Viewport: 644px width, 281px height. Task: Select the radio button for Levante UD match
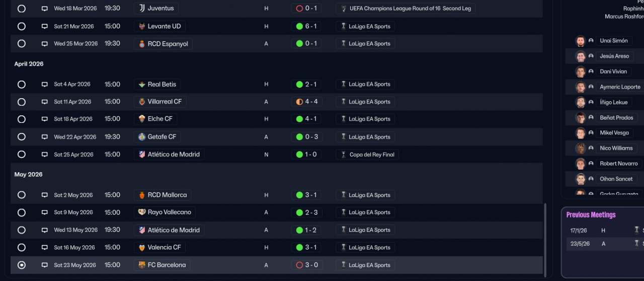pyautogui.click(x=21, y=26)
